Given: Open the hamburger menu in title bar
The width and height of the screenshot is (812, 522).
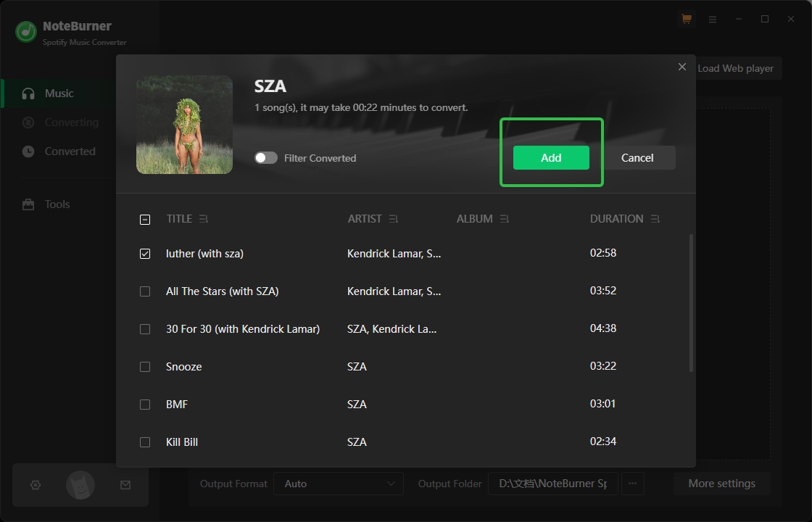Looking at the screenshot, I should click(712, 18).
